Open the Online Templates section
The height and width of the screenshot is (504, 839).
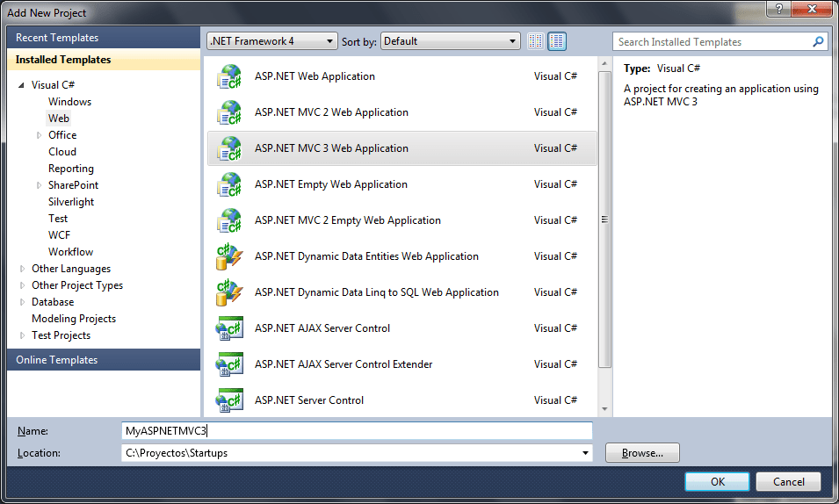click(x=104, y=359)
